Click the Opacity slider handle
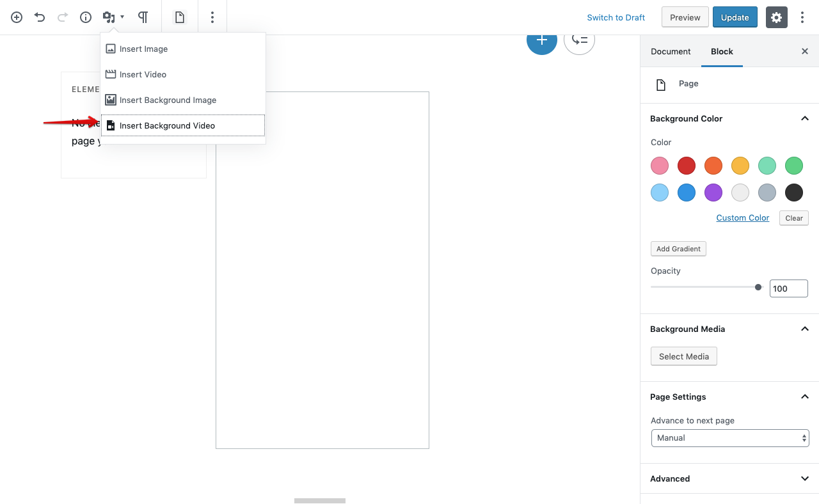The width and height of the screenshot is (819, 504). click(758, 287)
